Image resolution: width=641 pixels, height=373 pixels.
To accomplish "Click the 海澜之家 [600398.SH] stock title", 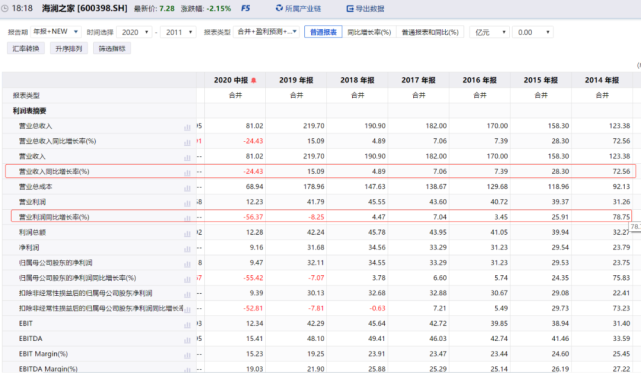I will 85,8.
